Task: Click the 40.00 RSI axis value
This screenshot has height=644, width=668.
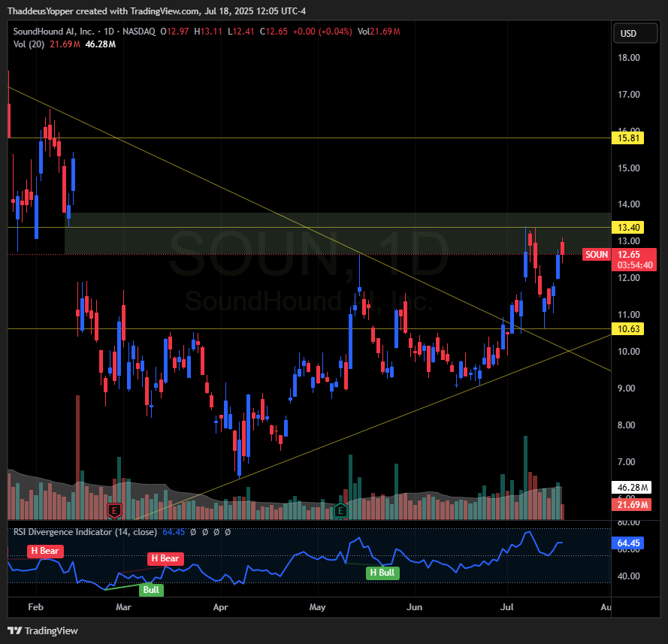Action: pyautogui.click(x=629, y=576)
